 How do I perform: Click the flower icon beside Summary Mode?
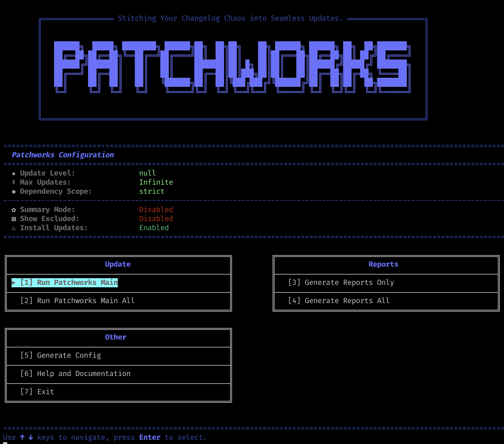14,210
